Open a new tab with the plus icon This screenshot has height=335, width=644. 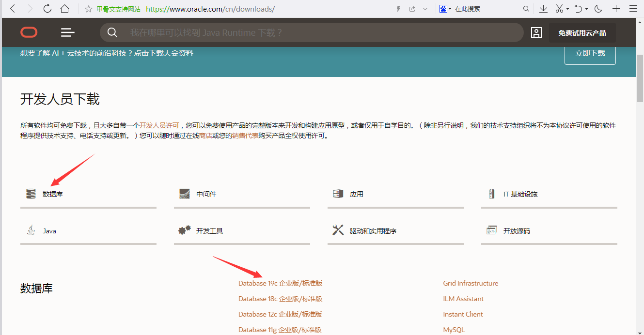pyautogui.click(x=617, y=8)
